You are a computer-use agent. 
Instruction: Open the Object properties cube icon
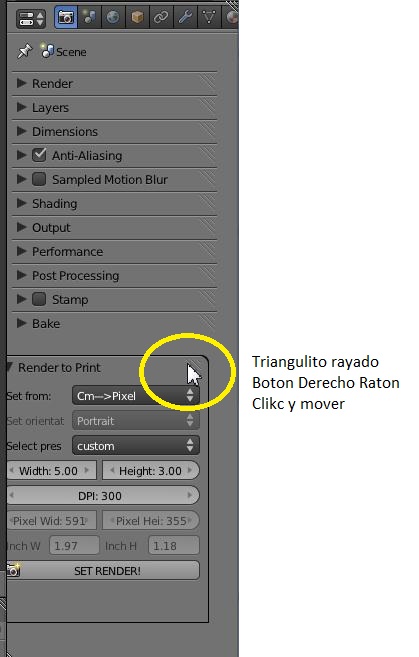(137, 18)
